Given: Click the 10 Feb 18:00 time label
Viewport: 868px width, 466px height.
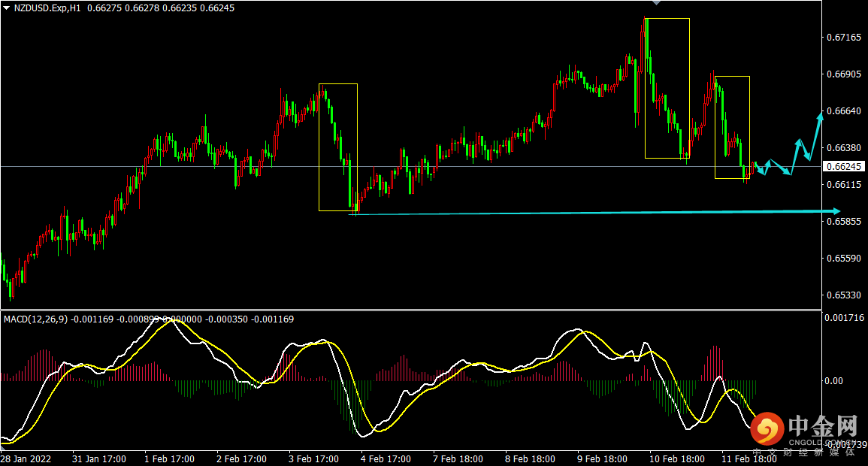Looking at the screenshot, I should click(x=677, y=458).
